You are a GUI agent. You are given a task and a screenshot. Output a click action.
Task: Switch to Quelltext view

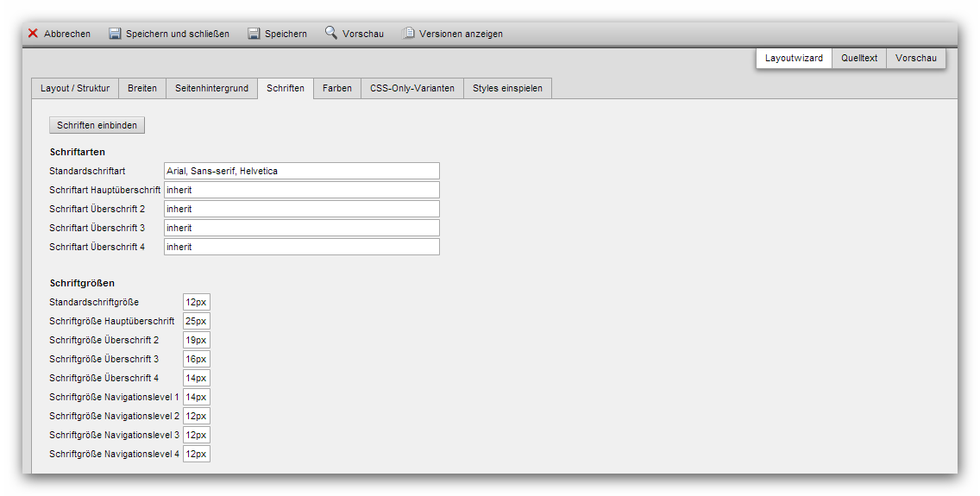pos(859,58)
